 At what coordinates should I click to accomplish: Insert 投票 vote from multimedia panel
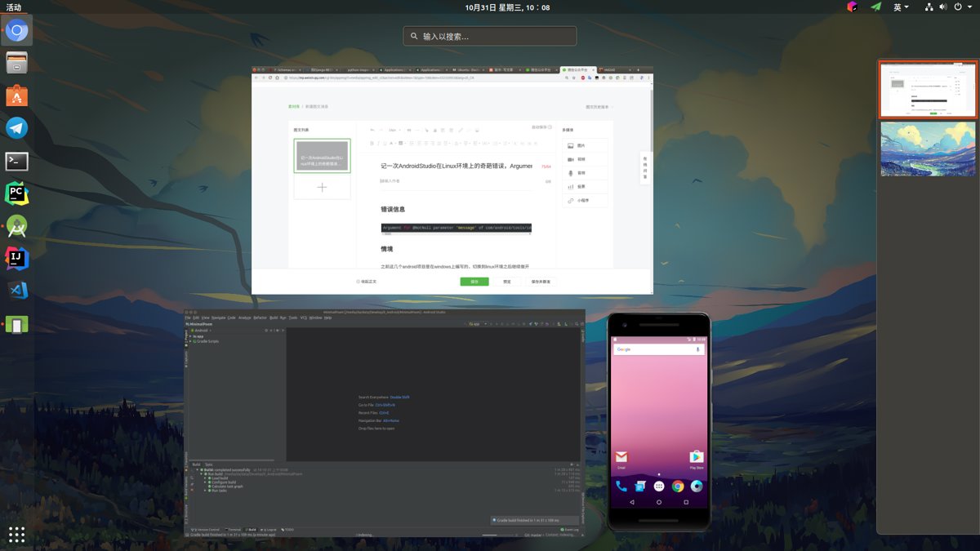[585, 186]
